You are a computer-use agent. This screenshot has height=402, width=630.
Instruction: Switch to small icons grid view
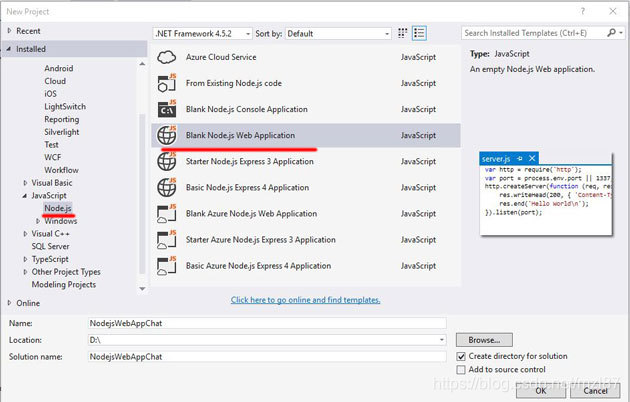[402, 33]
